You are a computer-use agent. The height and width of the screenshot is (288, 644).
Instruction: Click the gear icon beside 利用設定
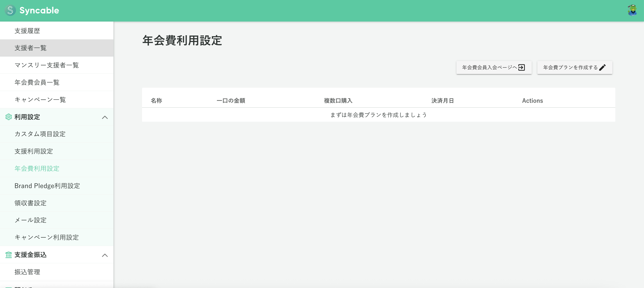[9, 117]
